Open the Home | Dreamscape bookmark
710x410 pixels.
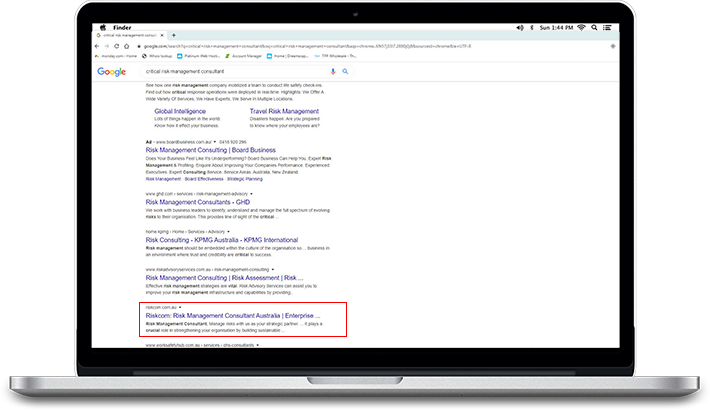[x=288, y=56]
